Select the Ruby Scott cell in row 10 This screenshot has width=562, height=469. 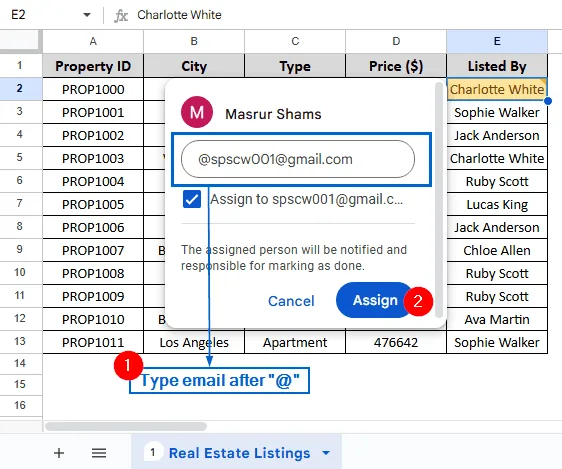(x=497, y=273)
